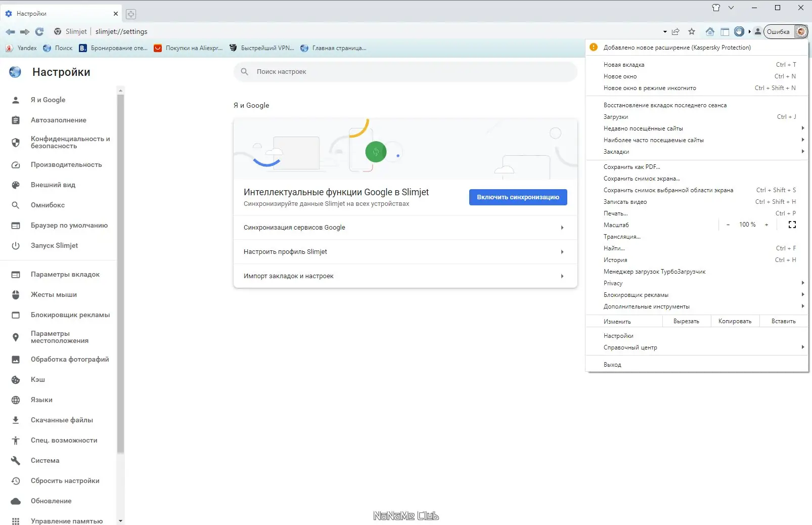The height and width of the screenshot is (525, 812).
Task: Open the home page icon
Action: coord(710,31)
